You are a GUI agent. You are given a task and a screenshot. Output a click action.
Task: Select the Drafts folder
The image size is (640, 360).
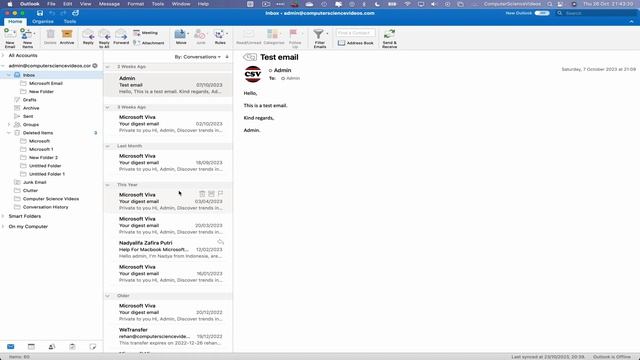(x=29, y=100)
